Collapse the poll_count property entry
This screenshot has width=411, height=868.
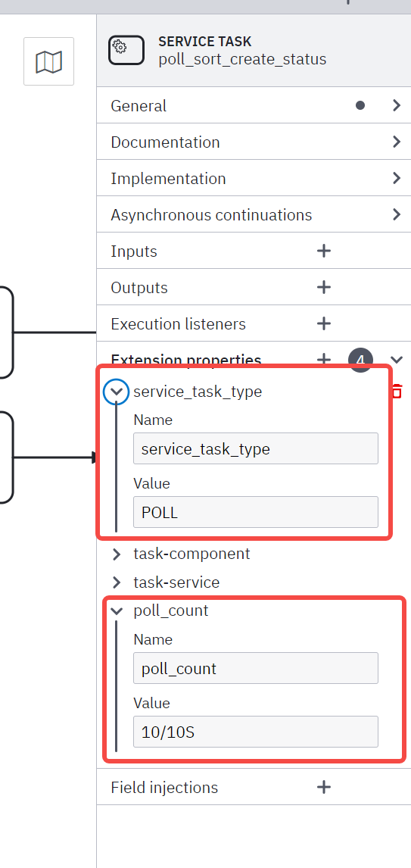tap(116, 611)
